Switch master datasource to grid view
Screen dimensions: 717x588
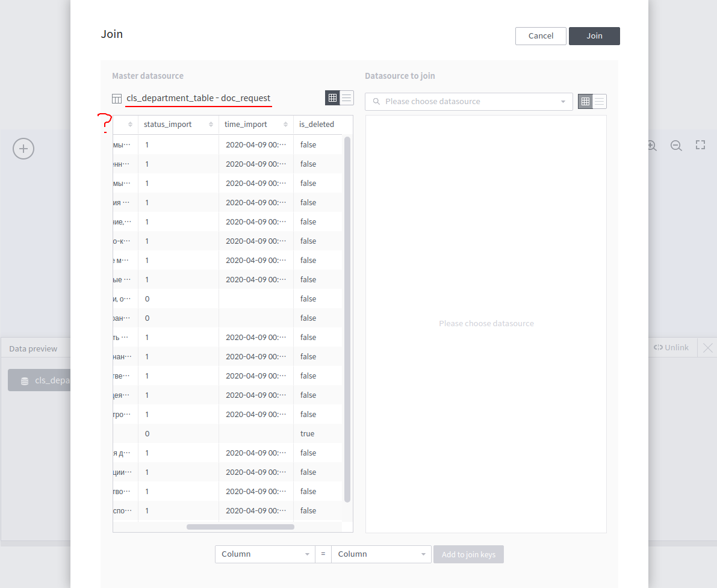coord(332,98)
